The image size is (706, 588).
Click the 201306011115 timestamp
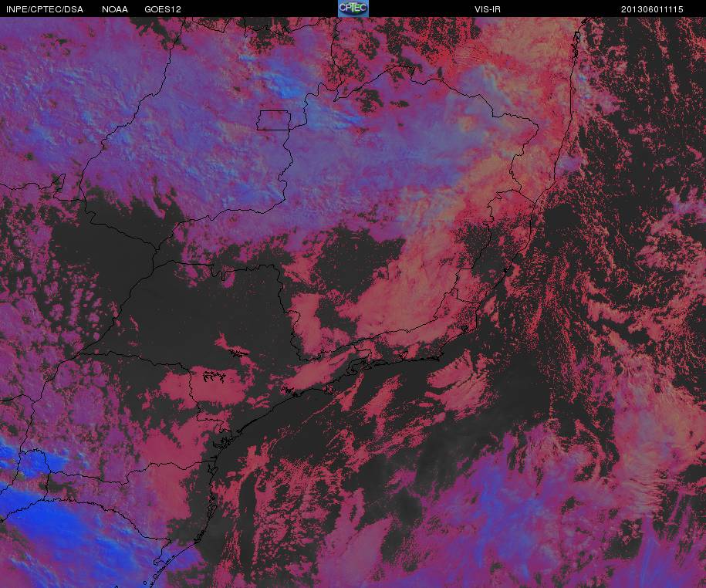(652, 9)
